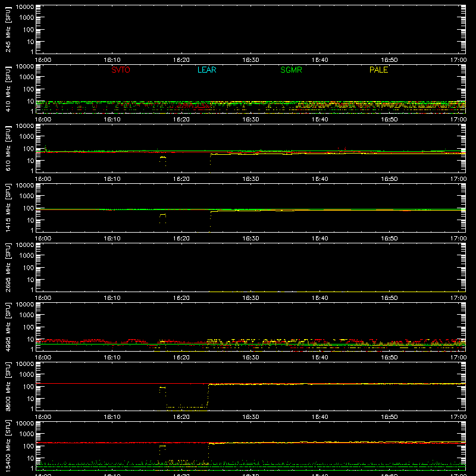The height and width of the screenshot is (476, 476).
Task: Click 16:30 time label under 1415 MHz panel
Action: [x=250, y=239]
